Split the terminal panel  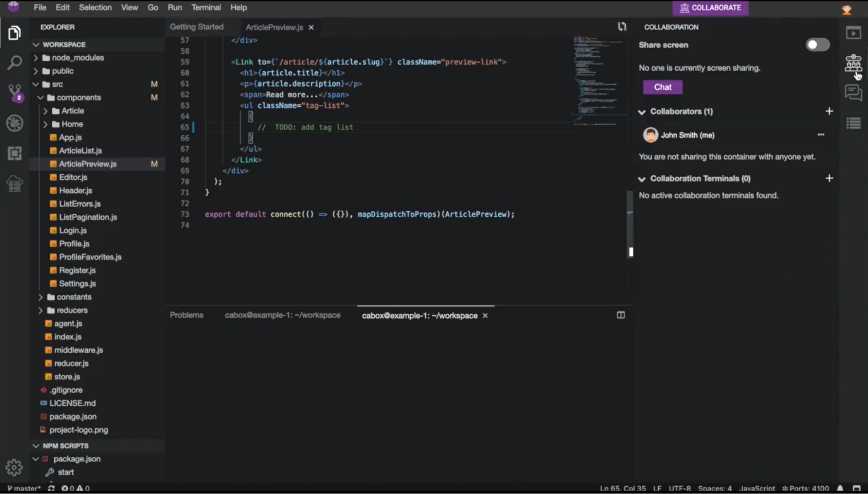coord(620,315)
